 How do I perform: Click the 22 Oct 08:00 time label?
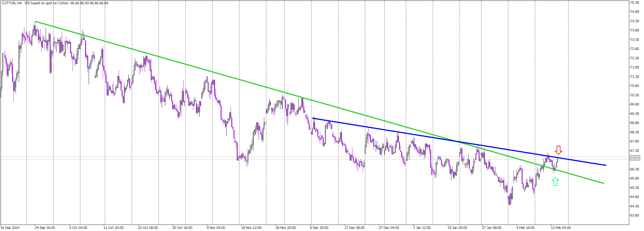(148, 228)
